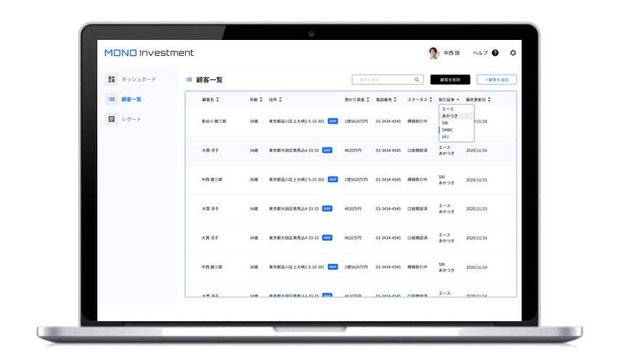Collapse the 取引証券 filter dropdown arrow
The width and height of the screenshot is (619, 364).
click(x=458, y=100)
